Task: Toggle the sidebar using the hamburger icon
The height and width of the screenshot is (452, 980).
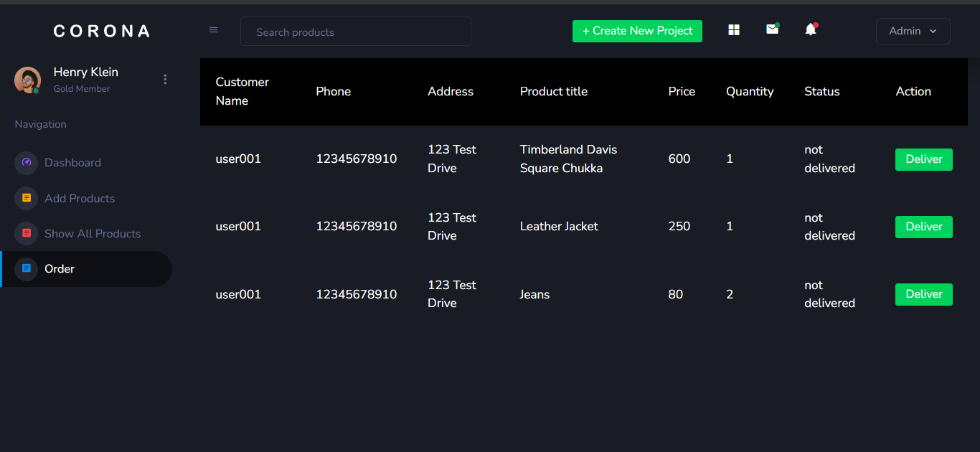Action: point(213,29)
